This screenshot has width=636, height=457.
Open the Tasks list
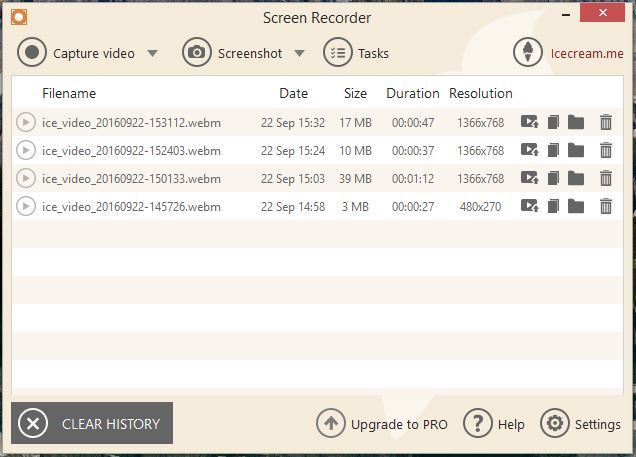(x=356, y=53)
